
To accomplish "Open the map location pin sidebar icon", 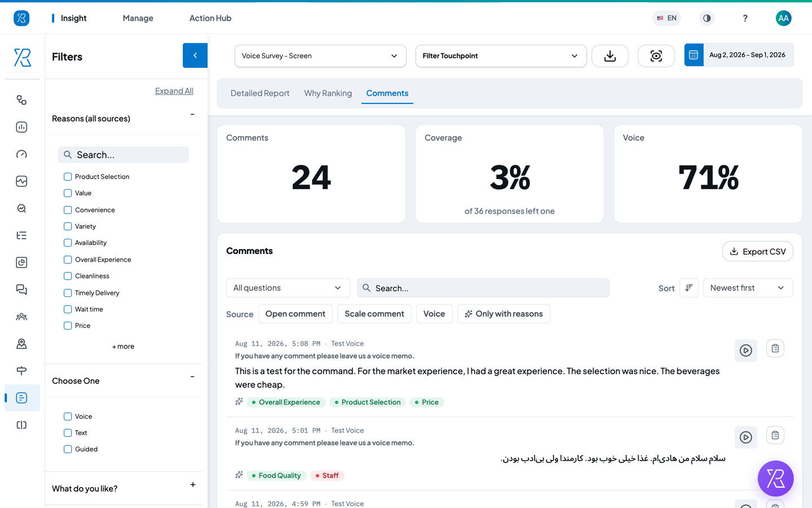I will coord(21,344).
